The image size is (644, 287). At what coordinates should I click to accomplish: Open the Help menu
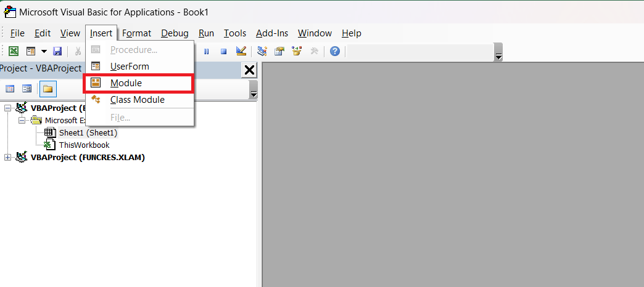point(352,33)
